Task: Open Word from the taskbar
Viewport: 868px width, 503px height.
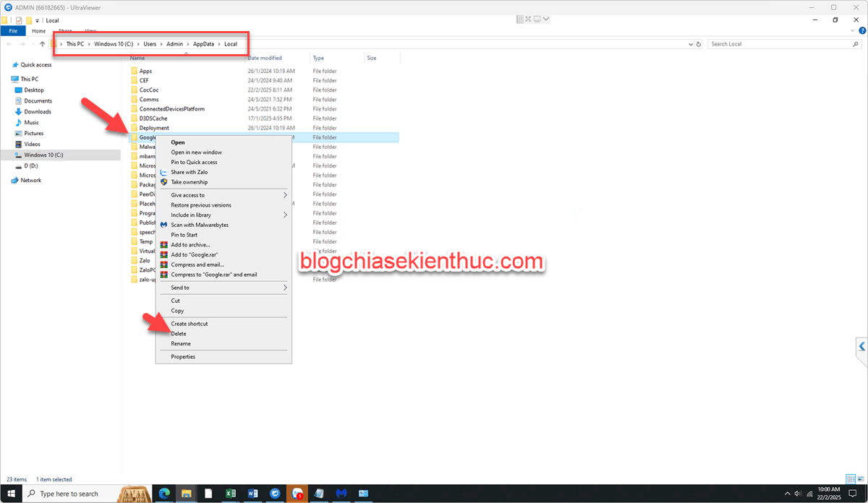Action: pos(252,494)
